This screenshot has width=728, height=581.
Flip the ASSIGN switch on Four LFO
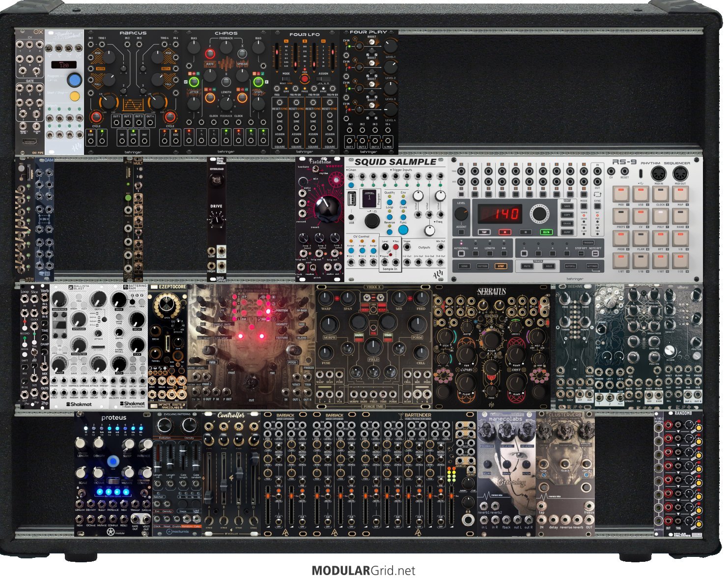click(x=323, y=78)
